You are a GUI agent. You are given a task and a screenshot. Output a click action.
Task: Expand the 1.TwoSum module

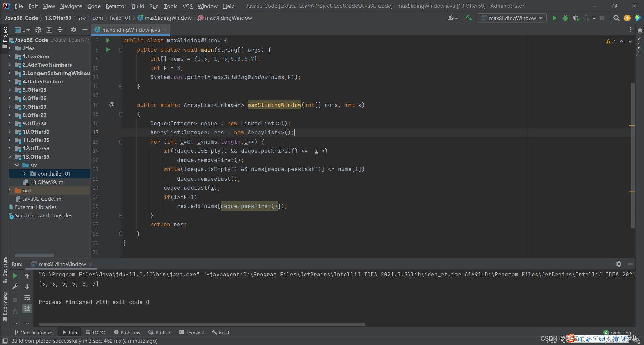pos(10,57)
